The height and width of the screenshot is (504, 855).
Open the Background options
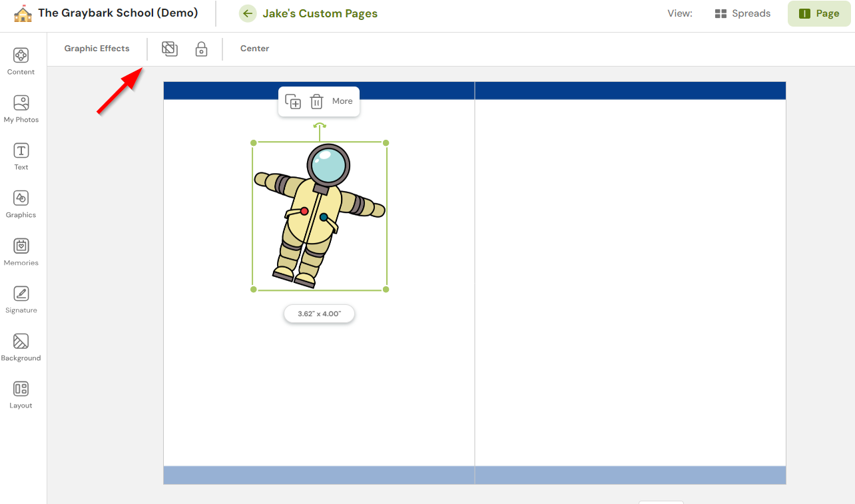pos(21,346)
